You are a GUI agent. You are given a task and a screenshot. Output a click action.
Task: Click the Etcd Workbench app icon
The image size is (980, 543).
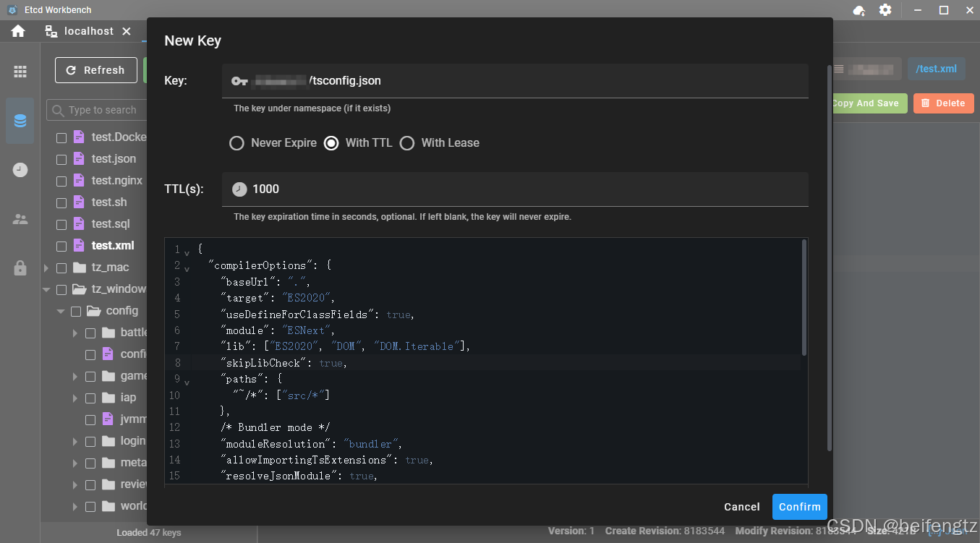point(12,10)
